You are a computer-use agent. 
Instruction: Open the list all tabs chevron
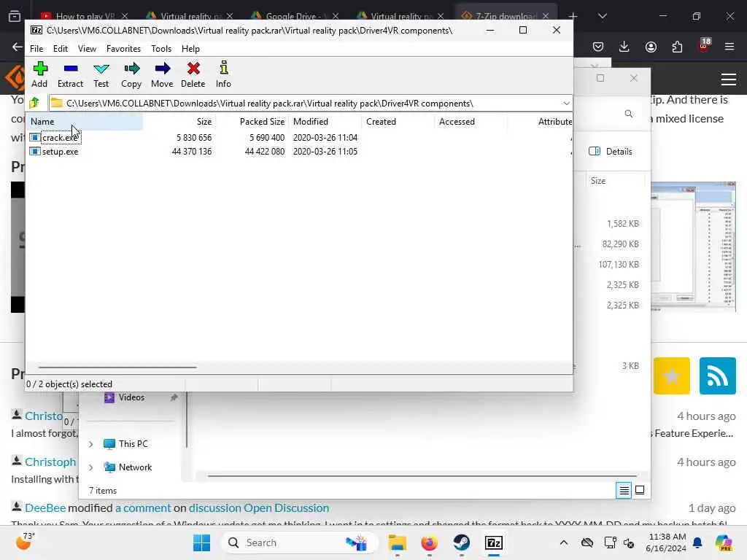click(x=602, y=16)
